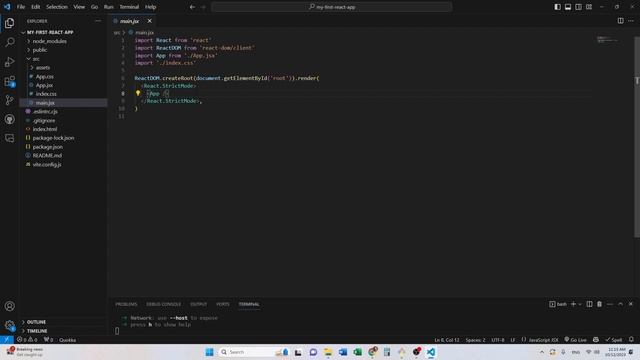Open the GitHub view in activity bar

[9, 119]
